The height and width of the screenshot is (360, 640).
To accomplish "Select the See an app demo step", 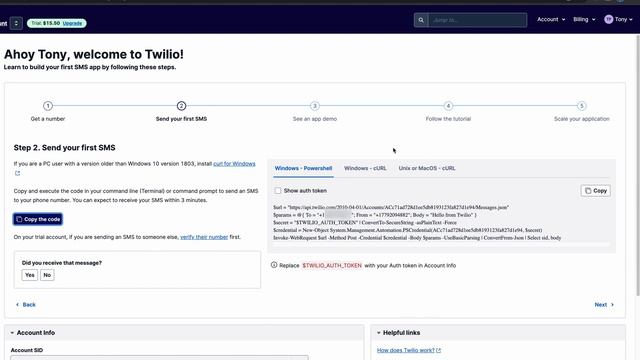I will pyautogui.click(x=315, y=119).
